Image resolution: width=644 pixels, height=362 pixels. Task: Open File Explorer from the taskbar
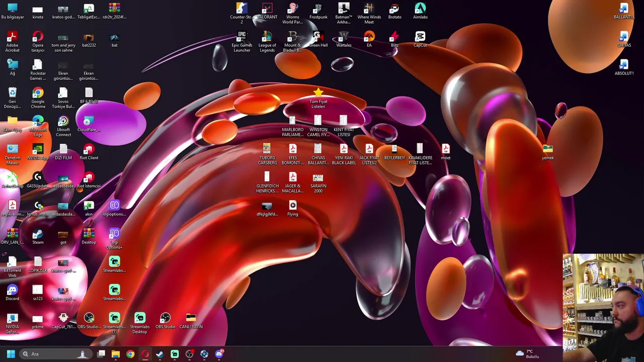click(x=116, y=354)
